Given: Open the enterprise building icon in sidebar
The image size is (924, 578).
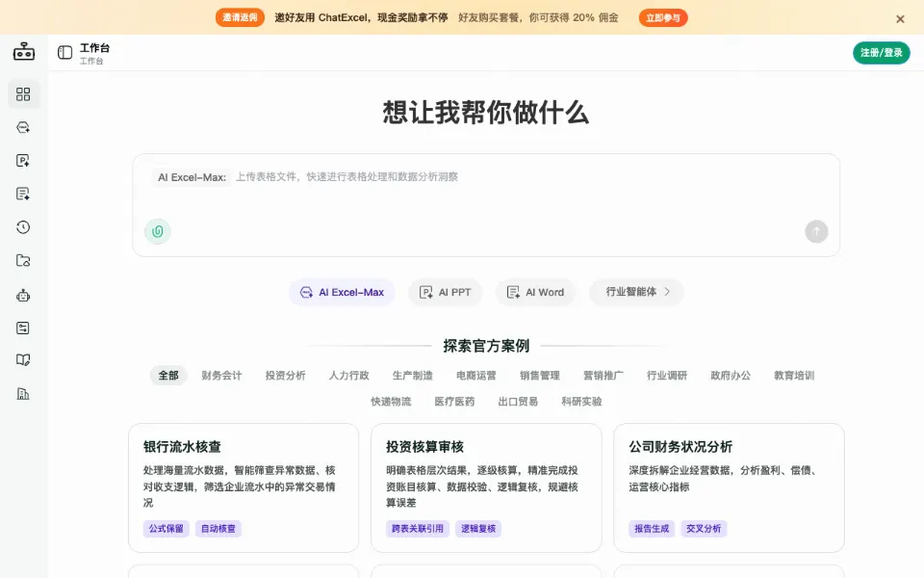Looking at the screenshot, I should 23,393.
